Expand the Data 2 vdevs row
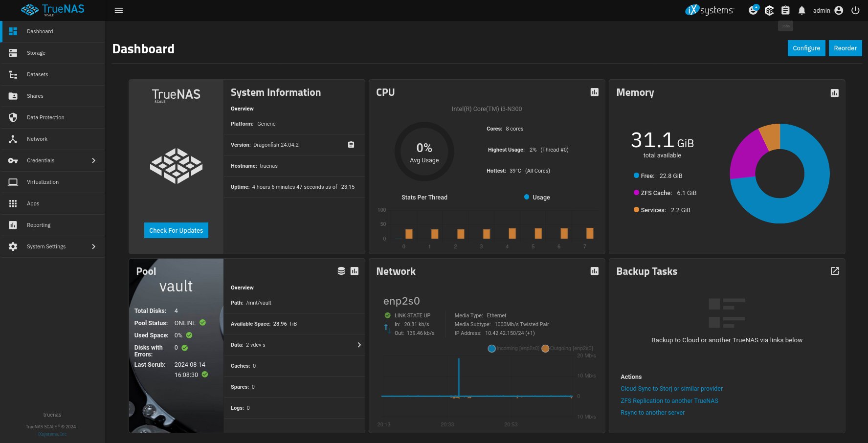868x443 pixels. [x=294, y=345]
